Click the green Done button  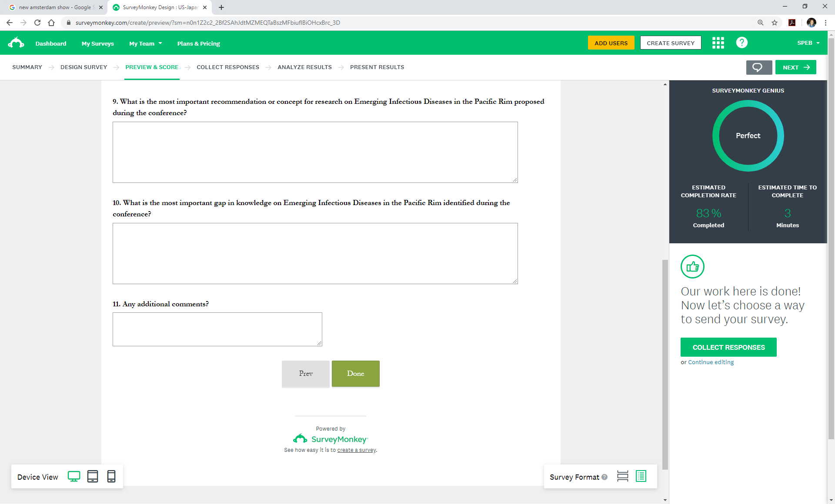355,374
